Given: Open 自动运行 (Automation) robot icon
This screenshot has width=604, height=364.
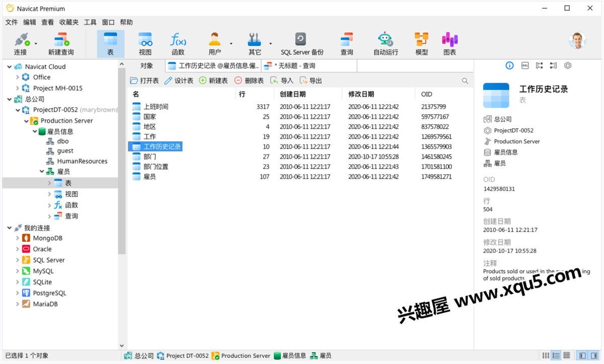Looking at the screenshot, I should [386, 44].
